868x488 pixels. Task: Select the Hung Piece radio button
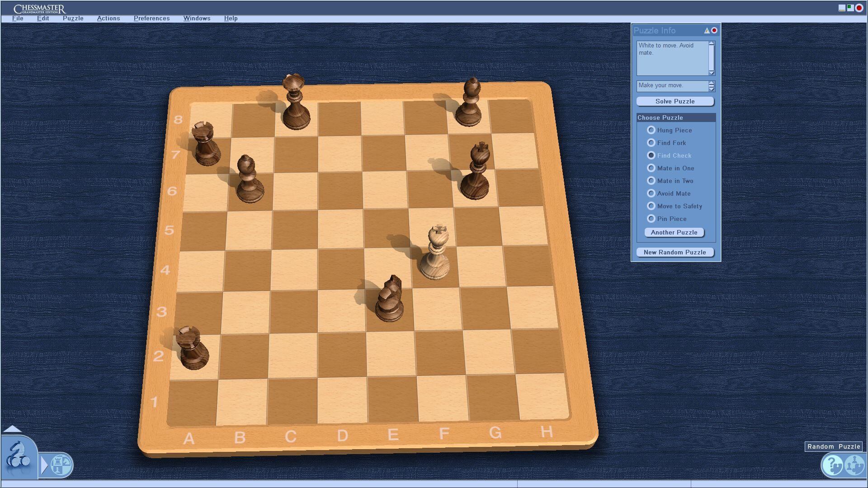click(650, 130)
